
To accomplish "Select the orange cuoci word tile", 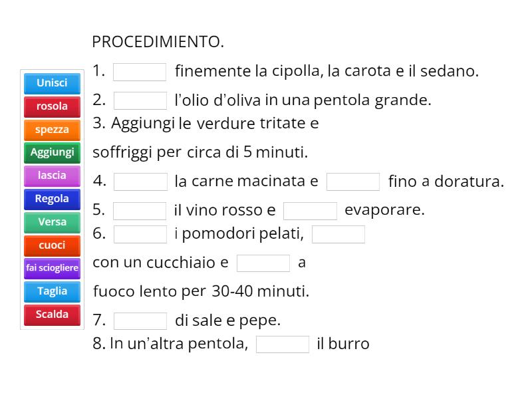I will (x=52, y=245).
